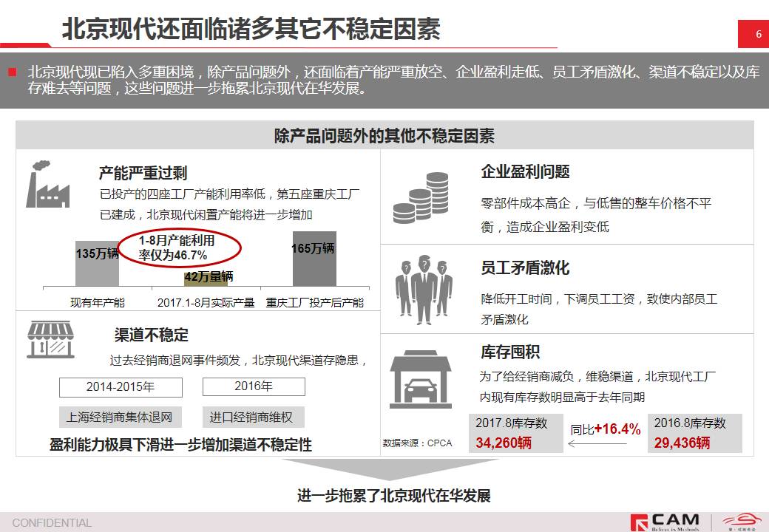The width and height of the screenshot is (769, 532).
Task: Select the 165万辆 bar in the chart
Action: (314, 259)
